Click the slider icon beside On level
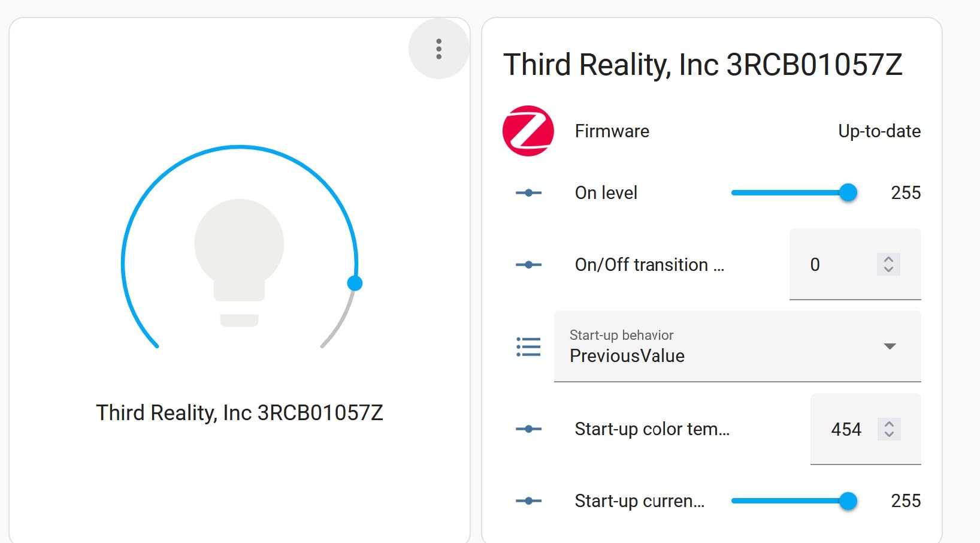The image size is (980, 543). point(528,193)
